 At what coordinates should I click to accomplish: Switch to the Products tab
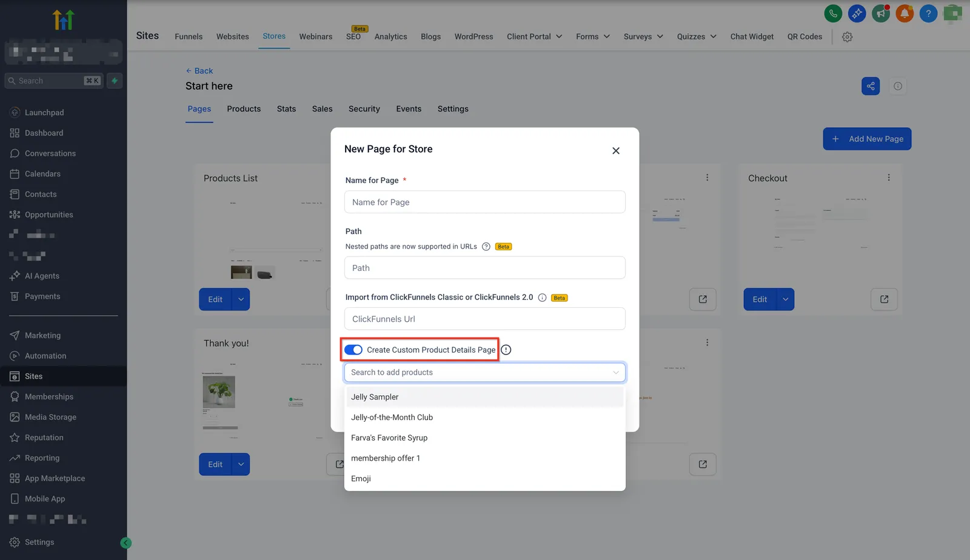click(x=244, y=109)
